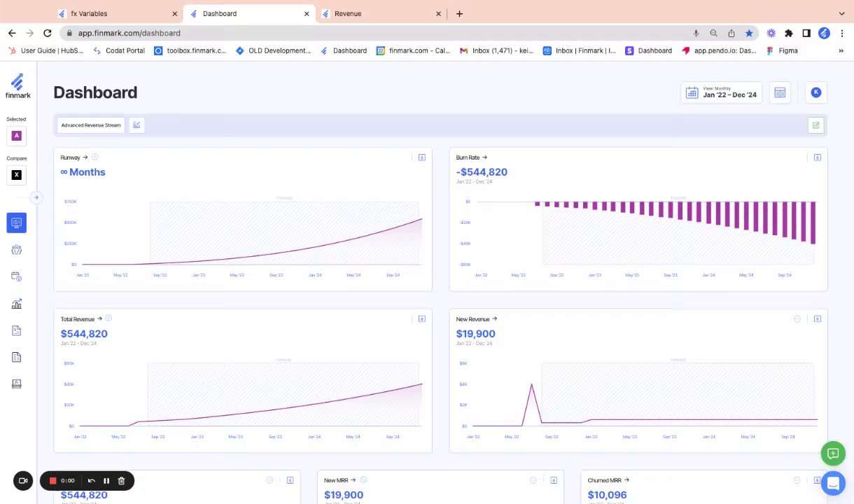Open the Jan '22 – Dec '24 date range picker
Screen dimensions: 854x504
click(721, 92)
